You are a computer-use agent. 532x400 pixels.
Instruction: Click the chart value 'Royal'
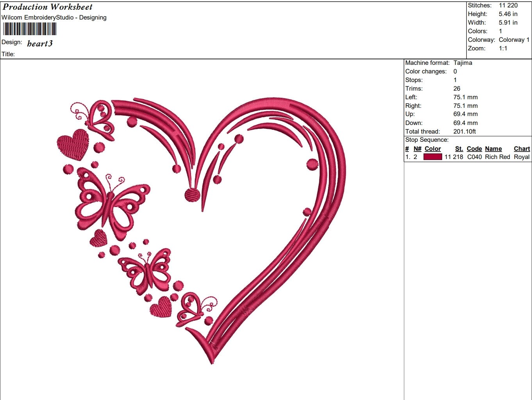point(522,157)
